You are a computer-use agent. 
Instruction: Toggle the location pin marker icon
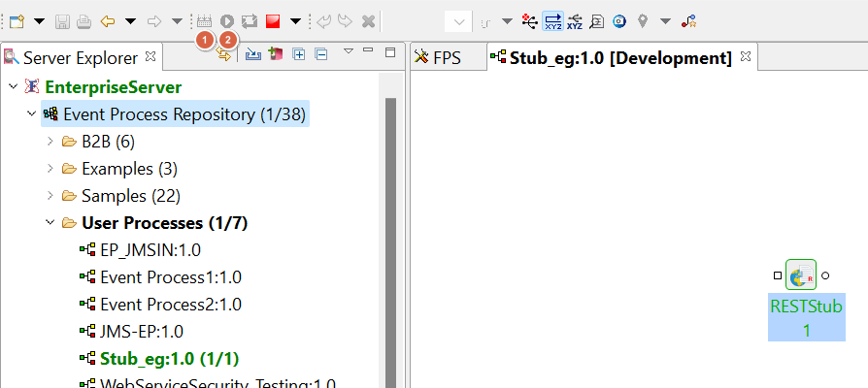click(x=643, y=20)
